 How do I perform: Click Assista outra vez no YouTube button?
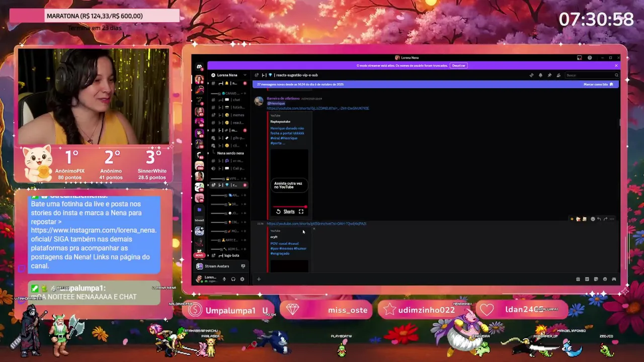(x=289, y=186)
